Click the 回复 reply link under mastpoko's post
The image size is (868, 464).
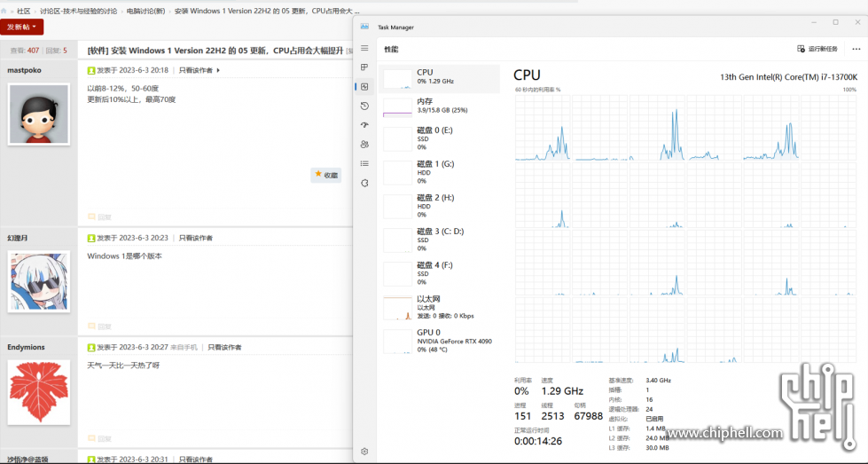coord(101,217)
